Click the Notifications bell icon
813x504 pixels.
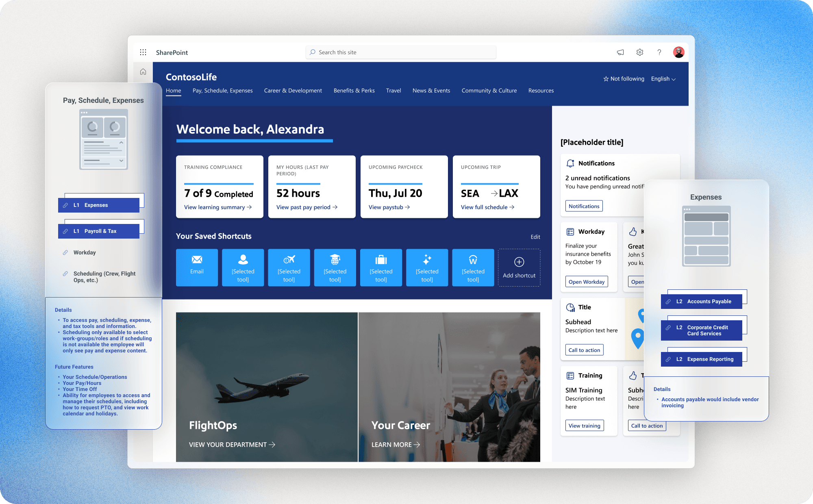pos(570,163)
